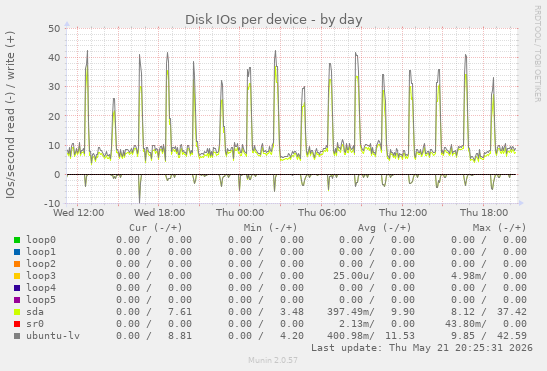Click the Thu 12:00 axis label
This screenshot has width=547, height=371.
pos(403,213)
